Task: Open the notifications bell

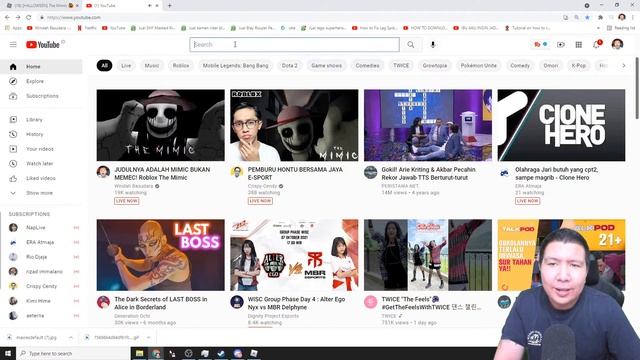Action: pyautogui.click(x=597, y=44)
